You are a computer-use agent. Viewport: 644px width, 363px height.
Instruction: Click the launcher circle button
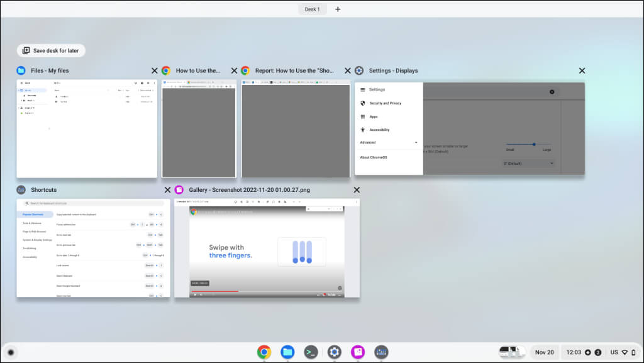11,352
